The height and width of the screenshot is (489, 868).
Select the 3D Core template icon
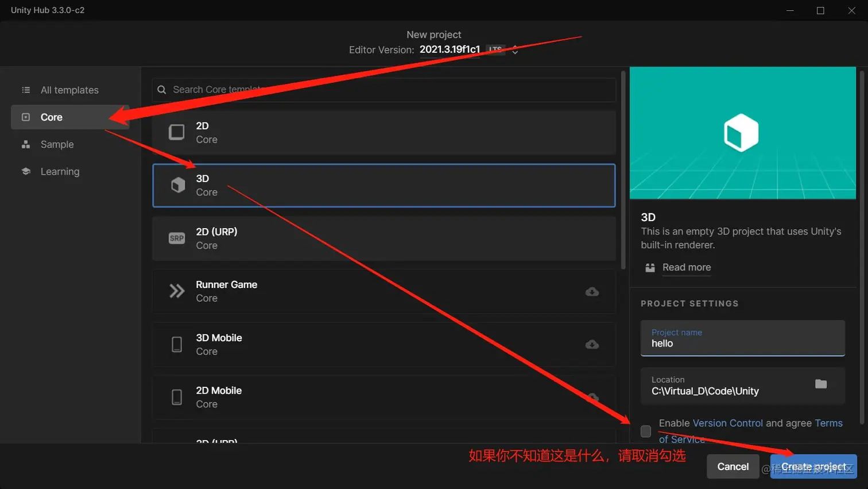tap(176, 185)
